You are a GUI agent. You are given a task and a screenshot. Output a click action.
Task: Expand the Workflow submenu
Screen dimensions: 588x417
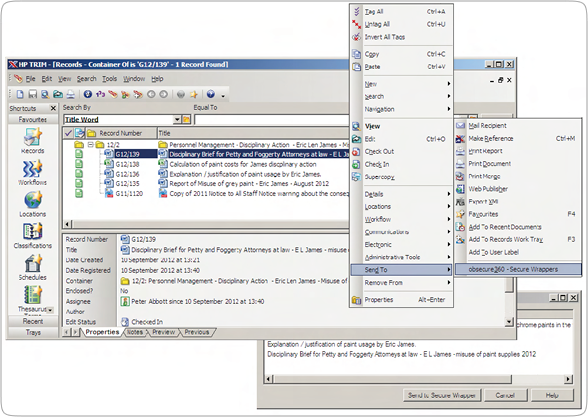click(x=401, y=219)
